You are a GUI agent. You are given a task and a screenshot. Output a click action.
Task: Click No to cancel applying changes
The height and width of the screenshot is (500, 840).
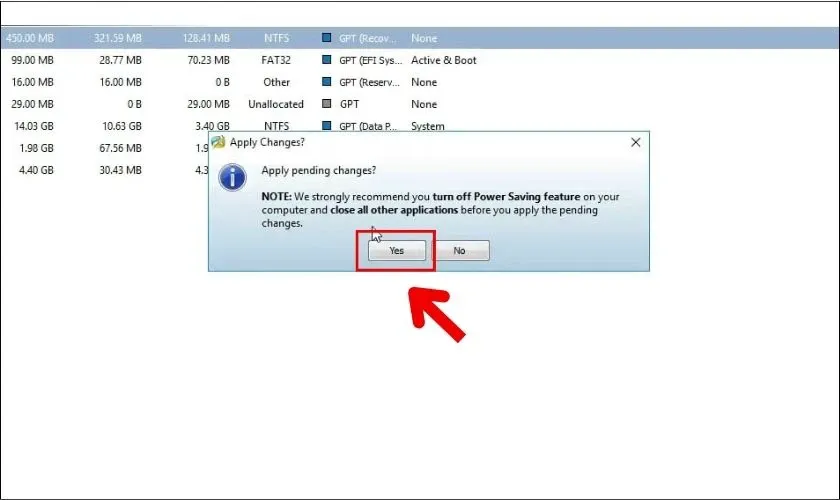pyautogui.click(x=459, y=251)
